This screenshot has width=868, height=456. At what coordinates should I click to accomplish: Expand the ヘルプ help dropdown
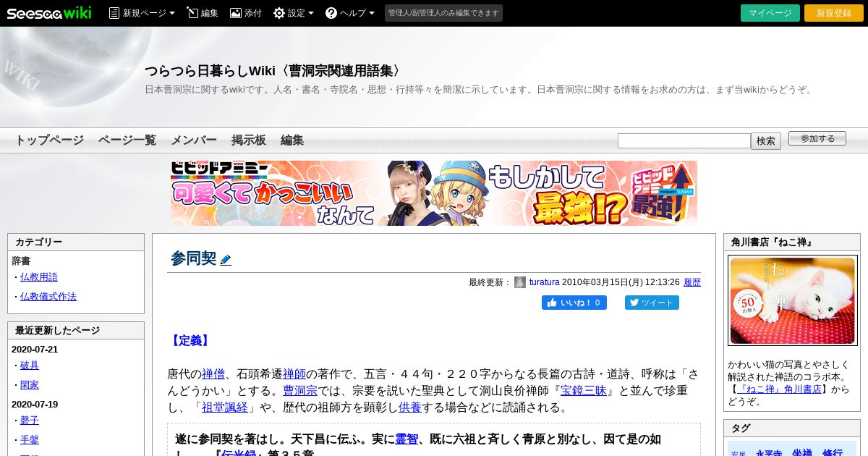coord(350,13)
